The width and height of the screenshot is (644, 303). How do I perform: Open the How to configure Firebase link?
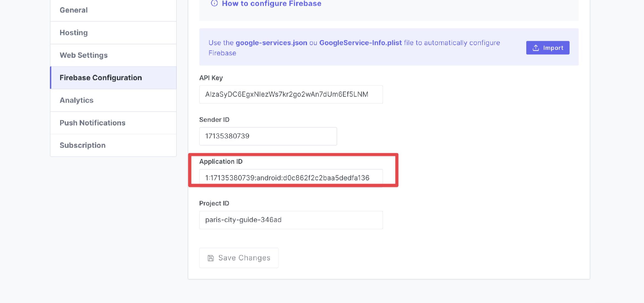[x=271, y=4]
